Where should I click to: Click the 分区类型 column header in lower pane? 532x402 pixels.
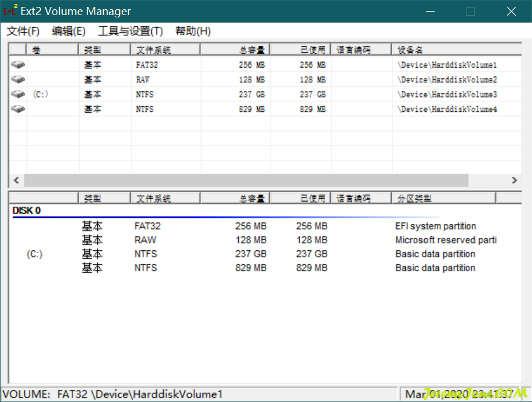coord(443,199)
